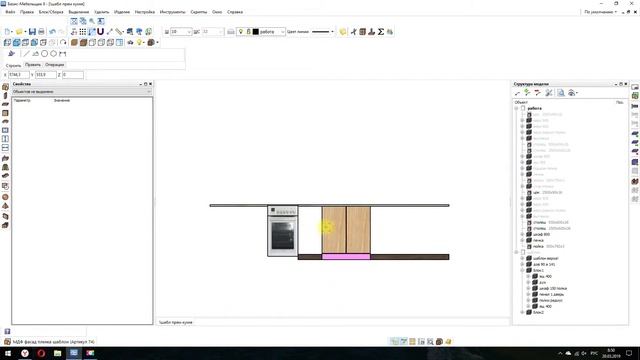Viewport: 640px width, 360px height.
Task: Select the Строить tab
Action: click(x=13, y=65)
